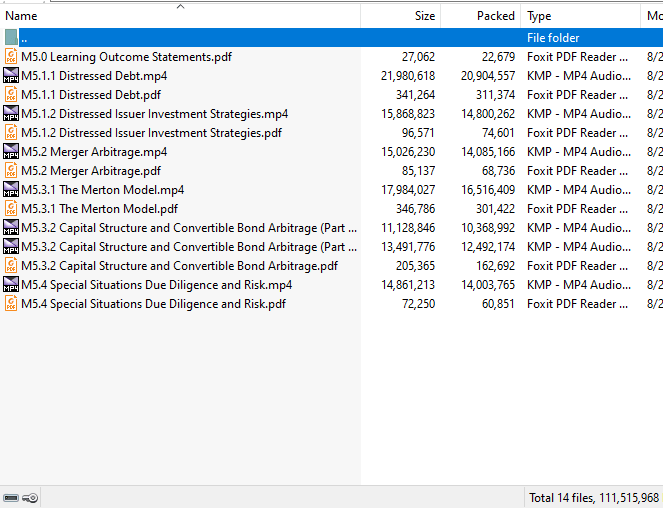Toggle sort order via Name column arrow

tap(181, 6)
